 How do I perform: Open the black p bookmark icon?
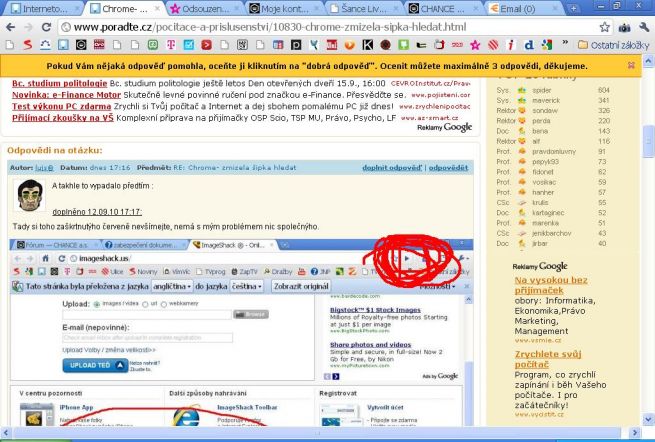click(x=296, y=45)
